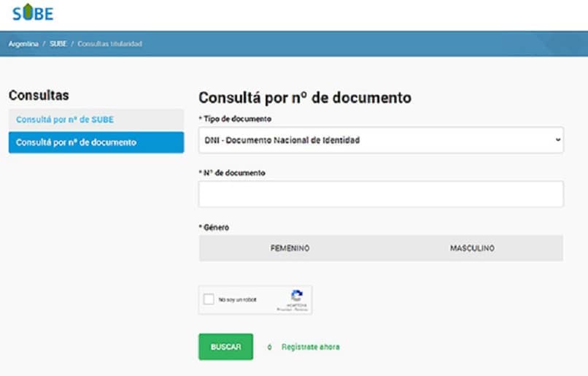
Task: Open the Argentina breadcrumb link
Action: (23, 44)
